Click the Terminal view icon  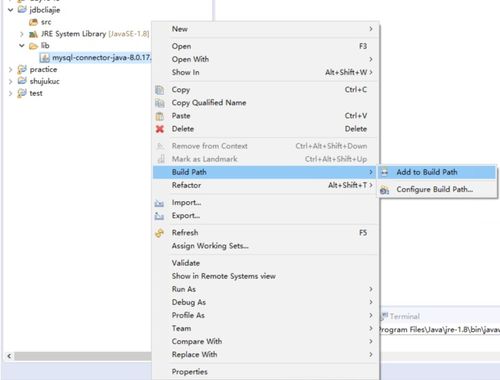coord(385,316)
